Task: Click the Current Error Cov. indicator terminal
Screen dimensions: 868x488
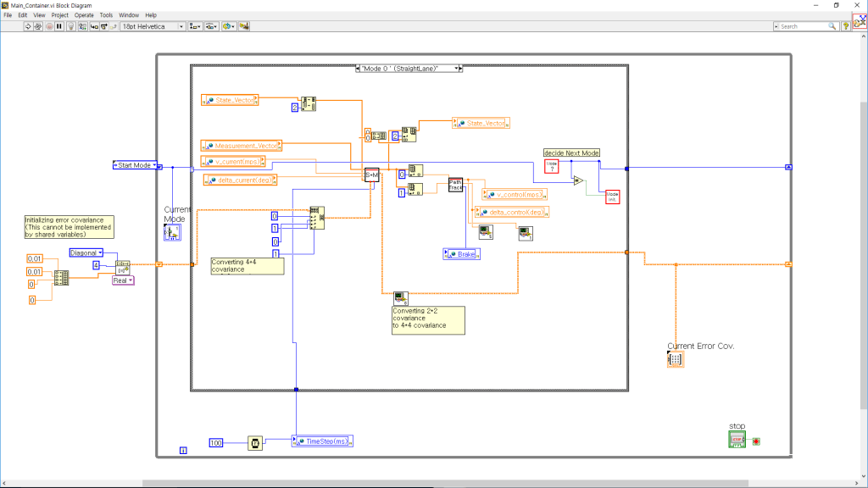Action: (x=676, y=359)
